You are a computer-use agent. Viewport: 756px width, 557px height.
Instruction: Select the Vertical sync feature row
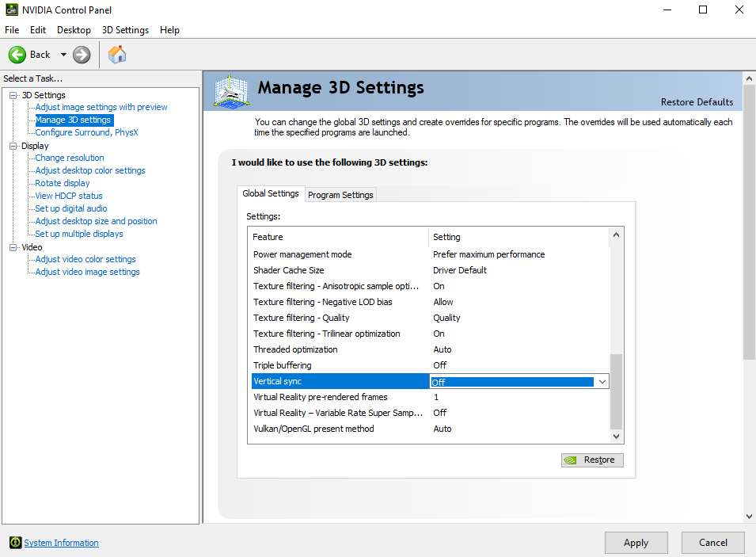[x=340, y=381]
